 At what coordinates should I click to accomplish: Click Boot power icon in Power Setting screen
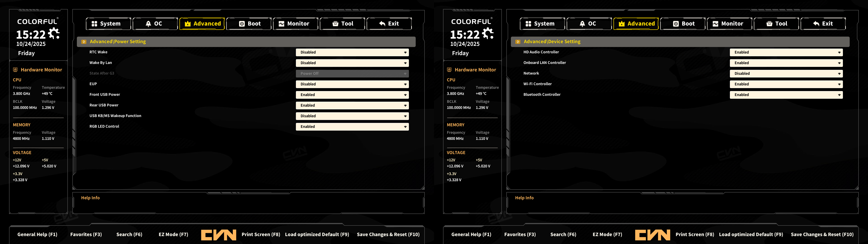[x=242, y=23]
